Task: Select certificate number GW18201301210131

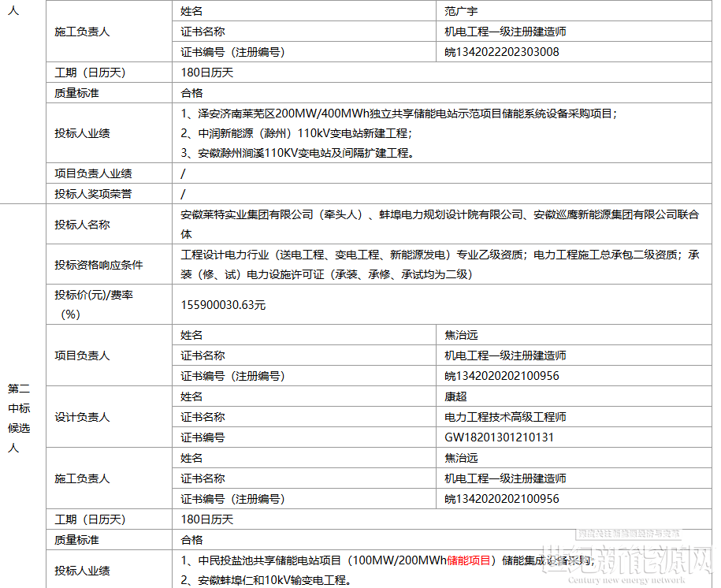Action: 499,437
